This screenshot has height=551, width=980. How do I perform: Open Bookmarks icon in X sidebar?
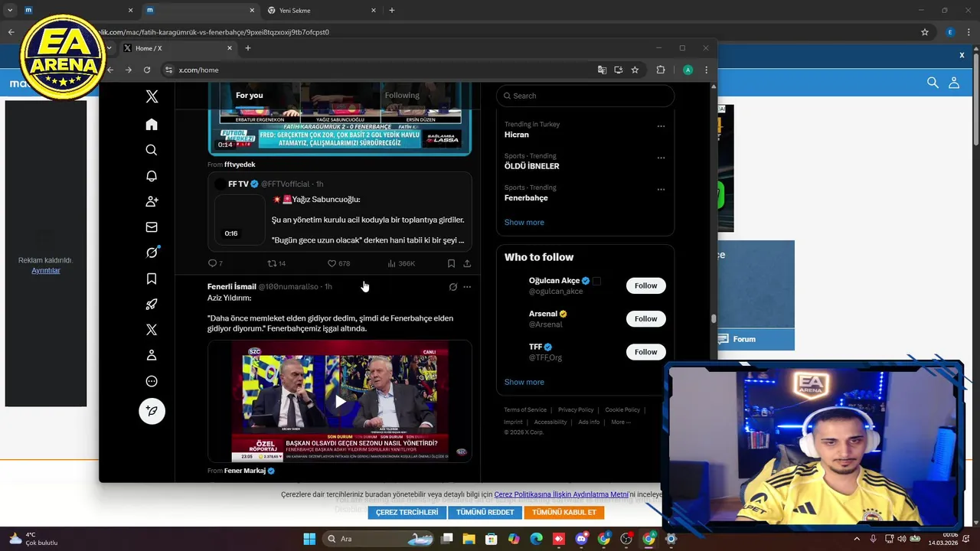[x=152, y=279]
